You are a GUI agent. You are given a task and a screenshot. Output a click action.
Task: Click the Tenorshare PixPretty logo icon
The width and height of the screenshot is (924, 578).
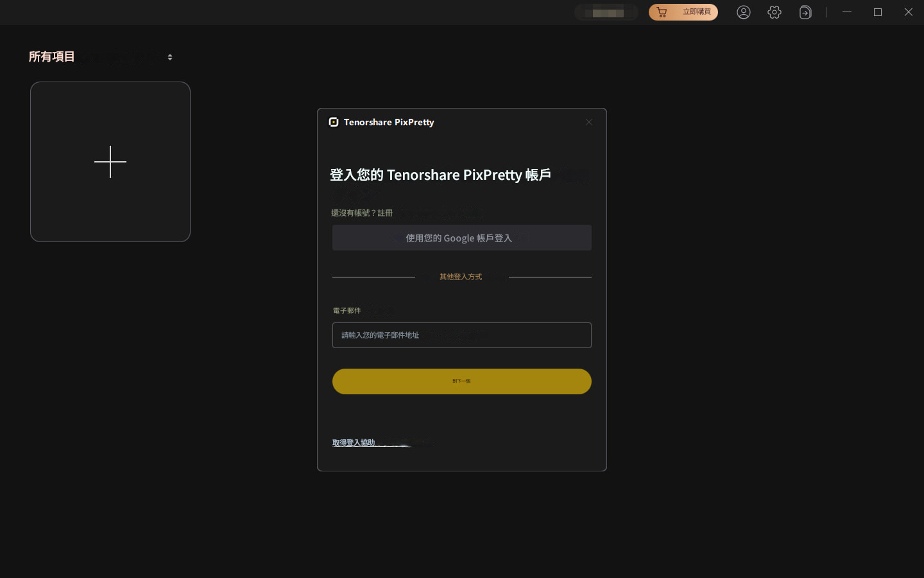tap(334, 122)
